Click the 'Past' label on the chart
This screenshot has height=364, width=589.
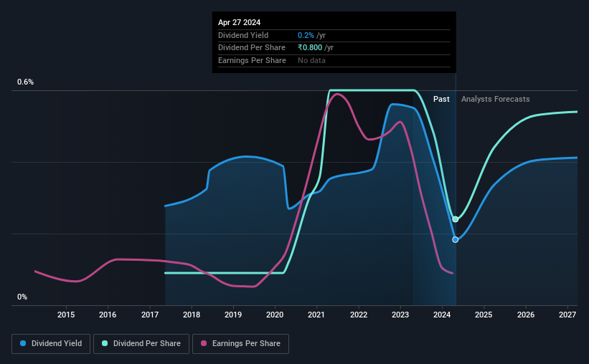[x=441, y=99]
